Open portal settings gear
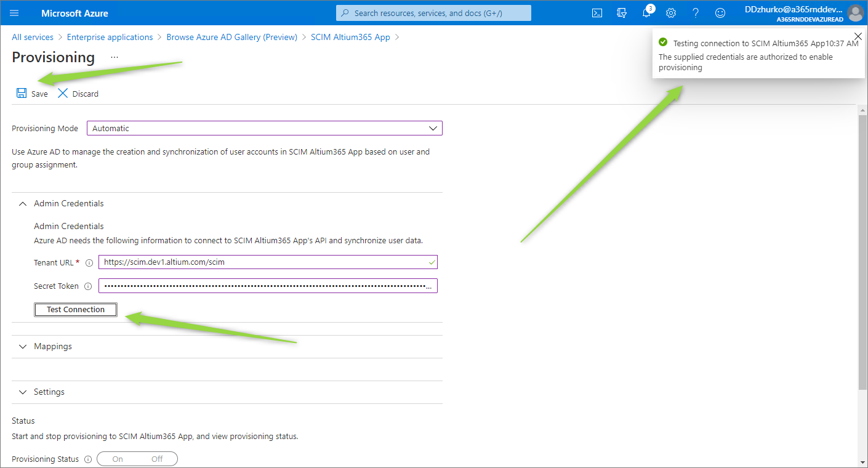 pos(671,13)
